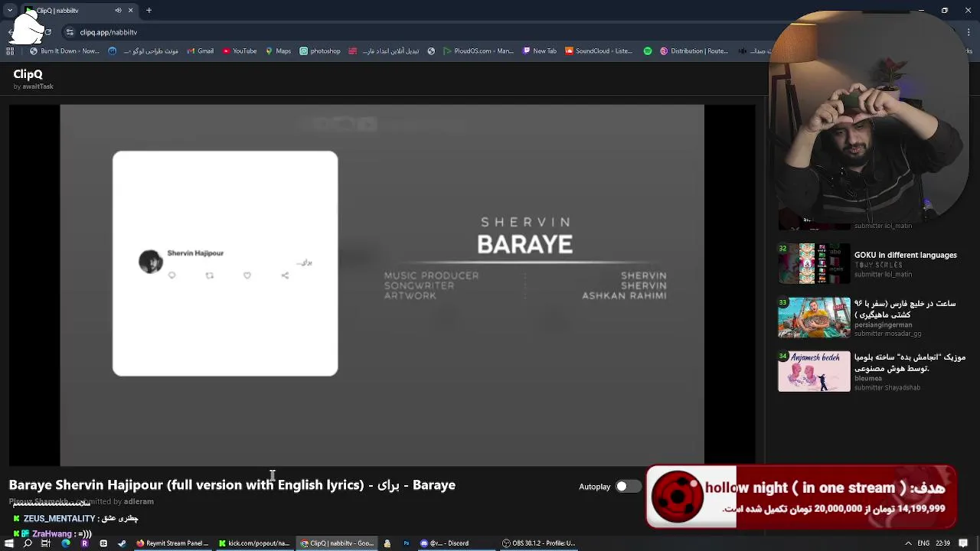Open the Maps bookmark
Screen dimensions: 980x551
[x=278, y=51]
